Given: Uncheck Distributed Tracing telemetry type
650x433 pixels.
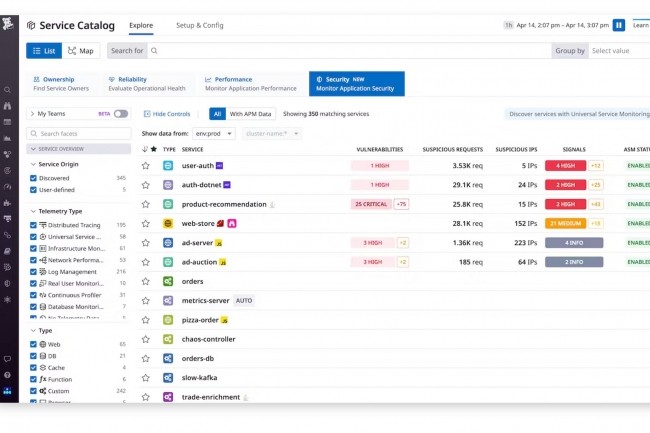Looking at the screenshot, I should [33, 225].
